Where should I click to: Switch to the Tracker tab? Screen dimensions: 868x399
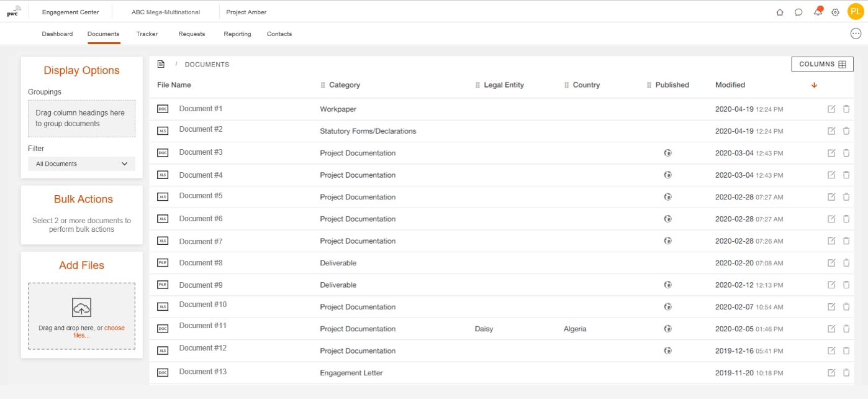point(147,34)
